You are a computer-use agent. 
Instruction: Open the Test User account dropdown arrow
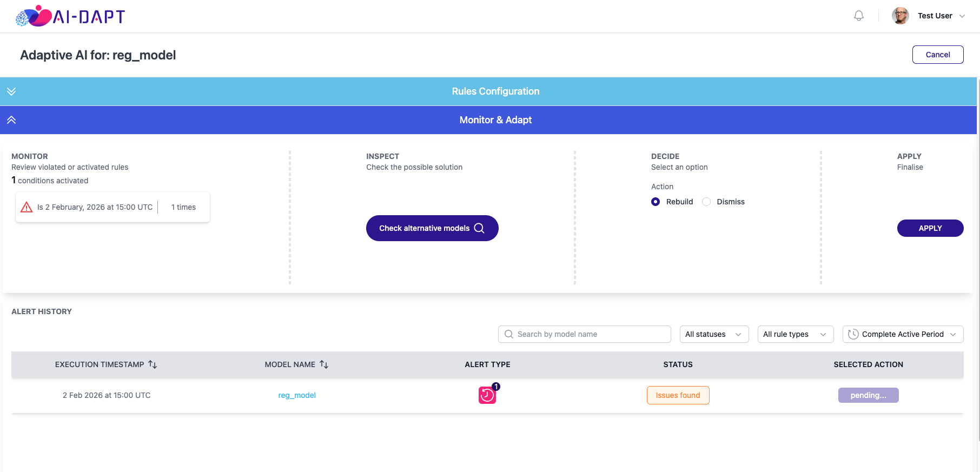[x=962, y=16]
